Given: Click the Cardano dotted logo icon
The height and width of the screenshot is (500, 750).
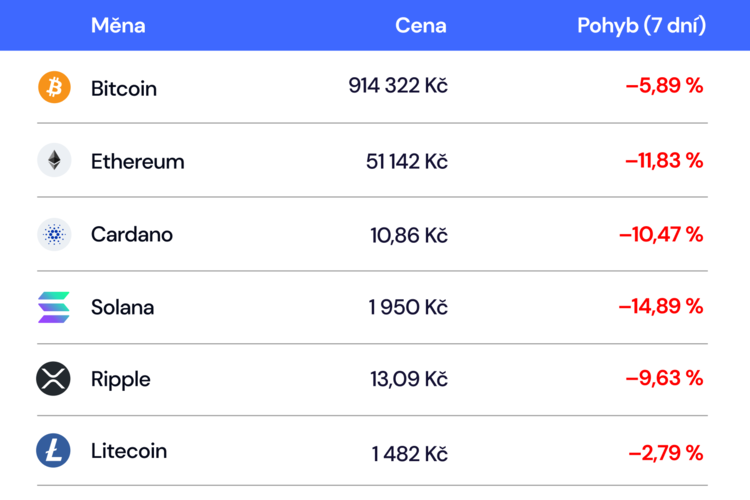Looking at the screenshot, I should click(x=54, y=234).
